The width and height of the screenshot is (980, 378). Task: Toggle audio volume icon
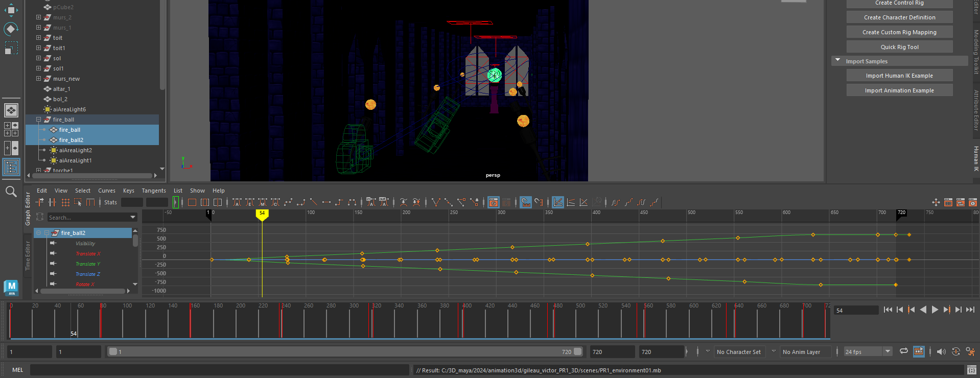[941, 351]
